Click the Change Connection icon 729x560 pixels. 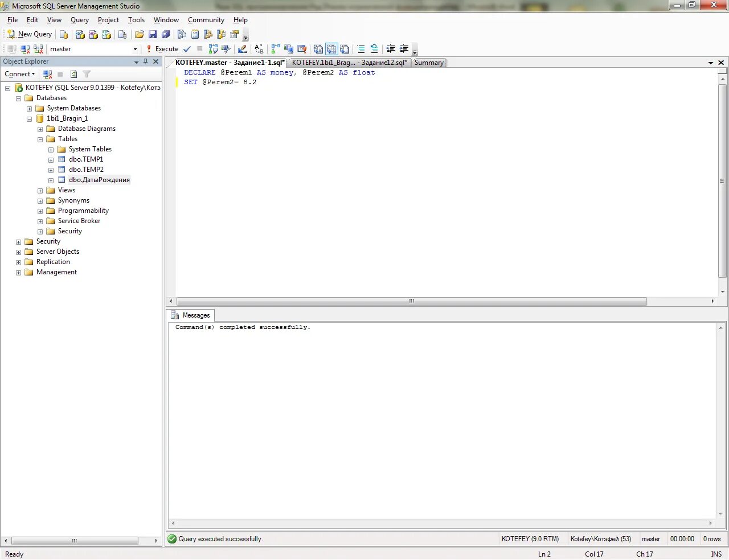point(38,49)
